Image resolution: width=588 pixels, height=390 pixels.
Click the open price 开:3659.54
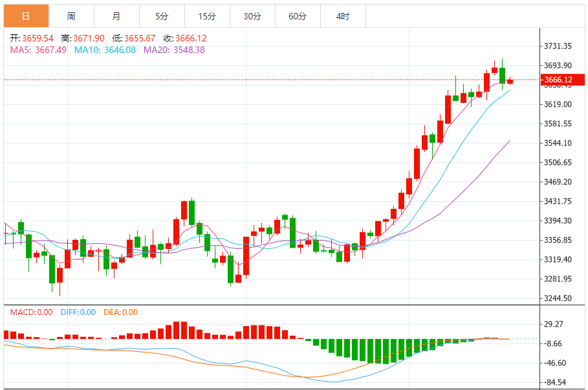click(32, 38)
